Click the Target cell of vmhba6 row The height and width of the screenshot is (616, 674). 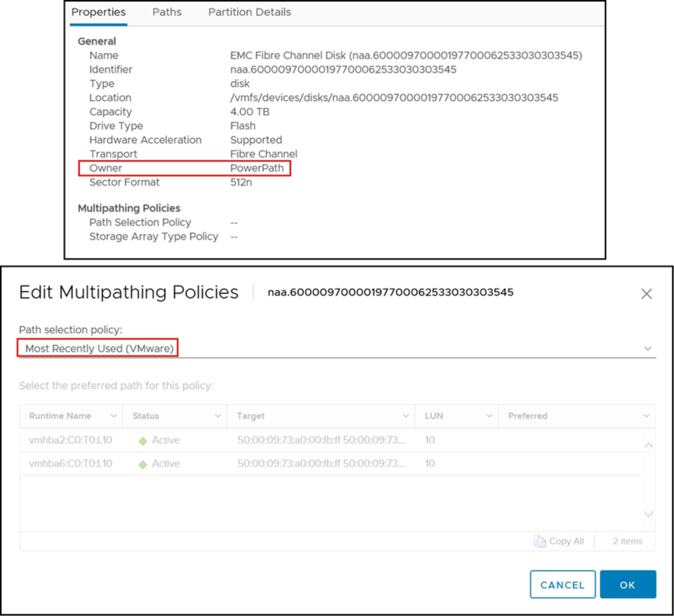pos(321,463)
